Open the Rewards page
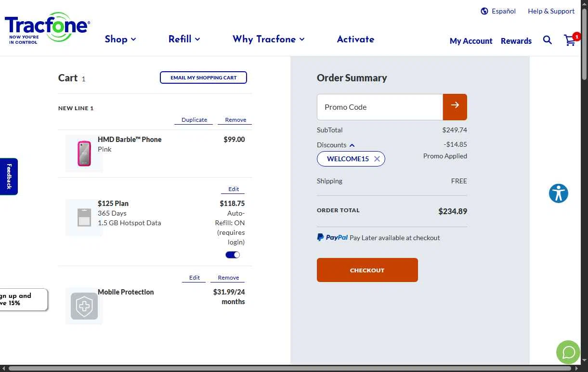The width and height of the screenshot is (588, 372). [516, 41]
